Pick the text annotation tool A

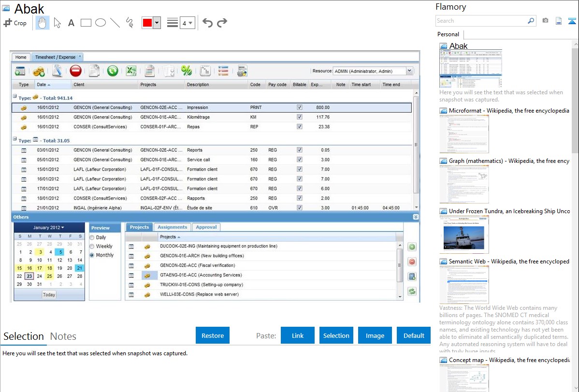point(71,23)
